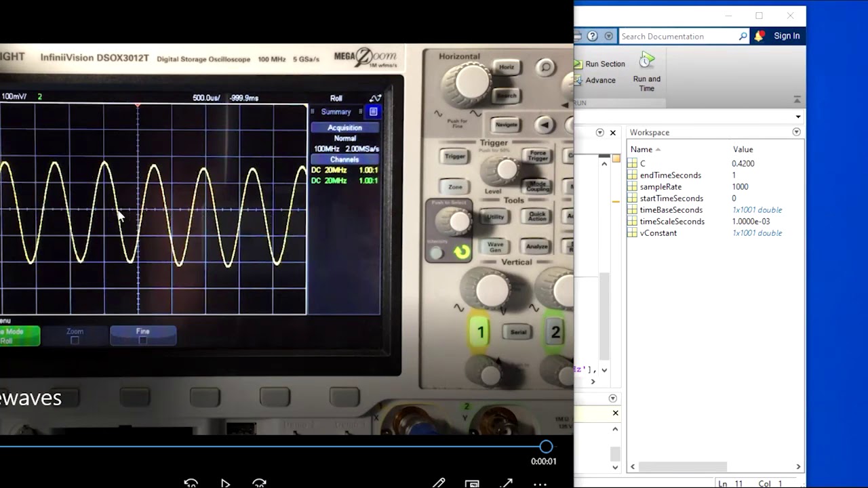The height and width of the screenshot is (488, 868).
Task: Click Advance in the RUN group
Action: 595,80
